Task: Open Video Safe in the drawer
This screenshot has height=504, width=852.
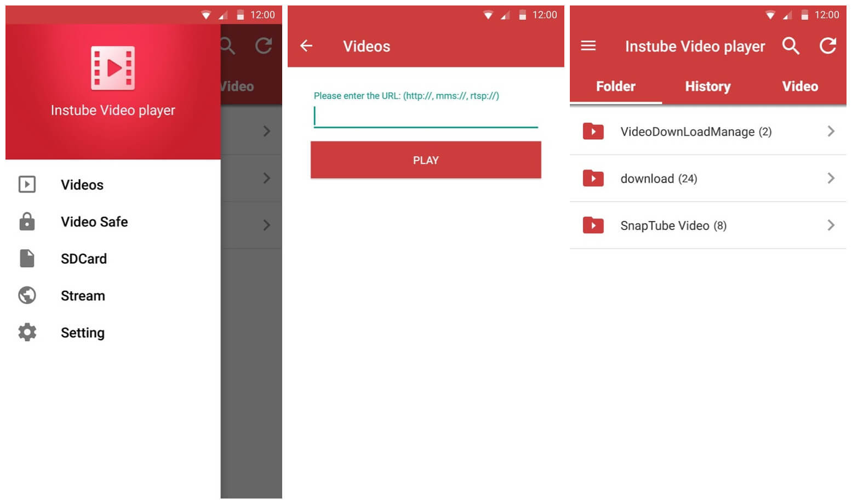Action: coord(113,222)
